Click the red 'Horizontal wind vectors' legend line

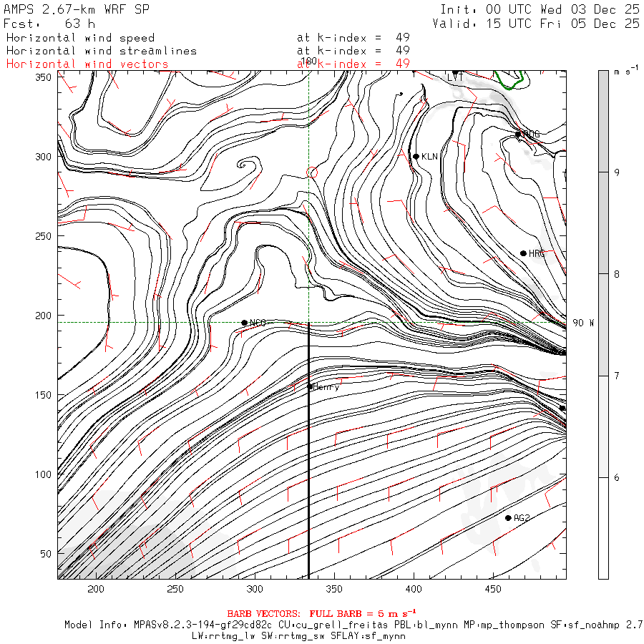pos(87,64)
